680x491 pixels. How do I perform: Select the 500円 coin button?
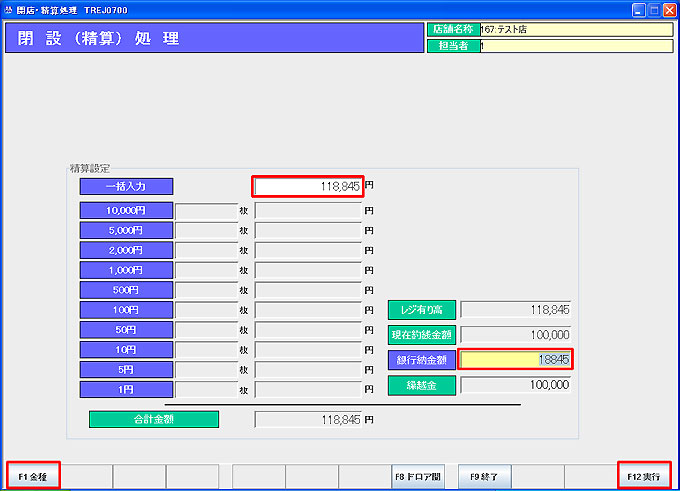click(x=126, y=290)
